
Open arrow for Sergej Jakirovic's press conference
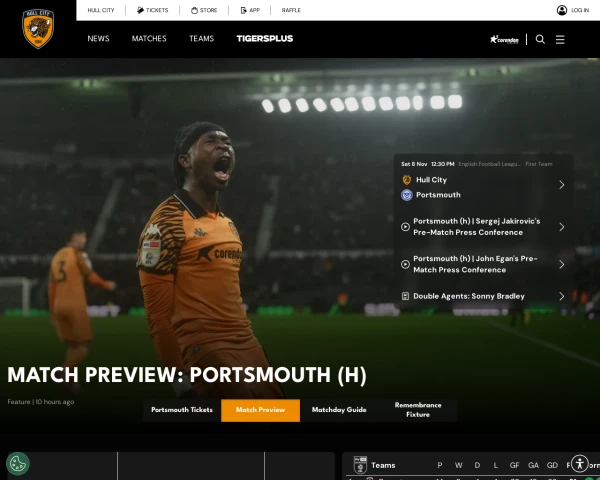click(561, 227)
